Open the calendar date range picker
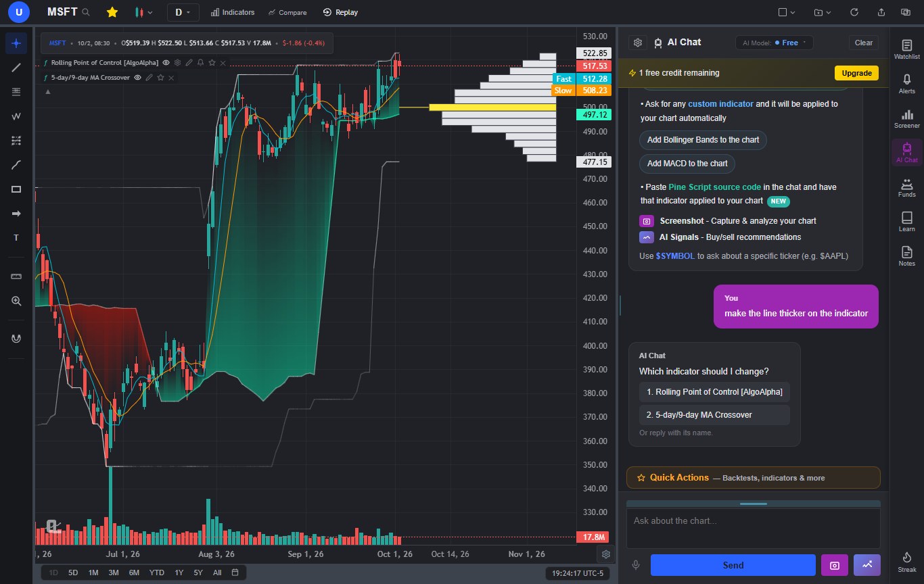This screenshot has height=584, width=924. pyautogui.click(x=235, y=573)
